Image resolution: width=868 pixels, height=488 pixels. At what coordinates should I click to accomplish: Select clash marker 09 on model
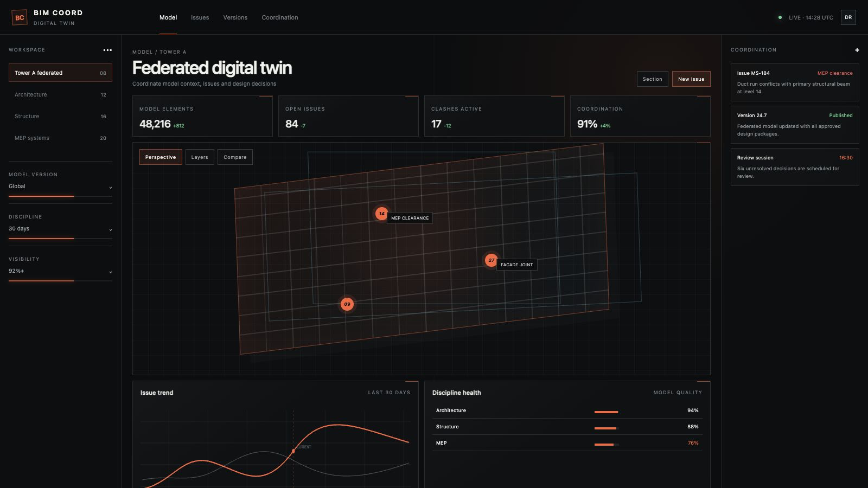point(347,304)
